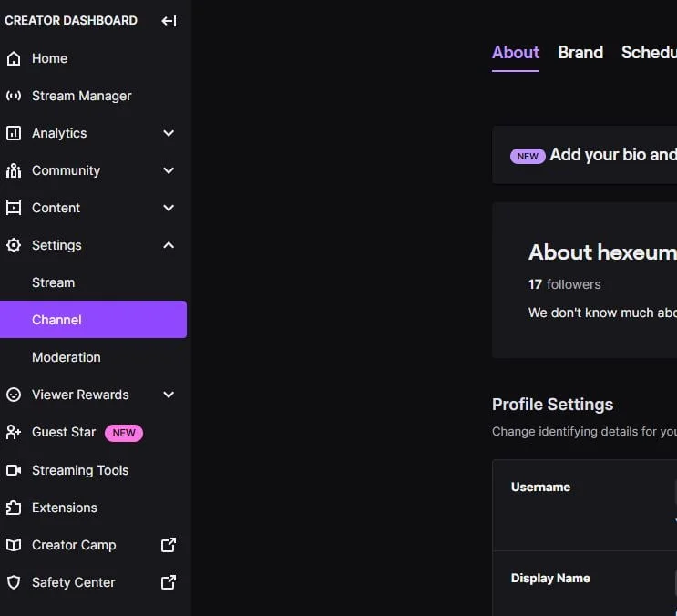The height and width of the screenshot is (616, 677).
Task: Click the Content label
Action: tap(56, 208)
